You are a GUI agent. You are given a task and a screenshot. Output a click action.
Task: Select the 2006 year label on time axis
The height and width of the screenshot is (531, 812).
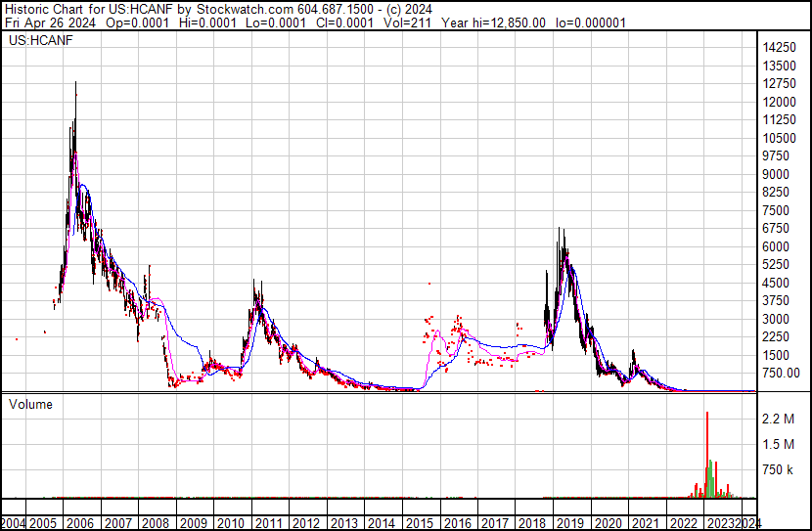tap(79, 523)
